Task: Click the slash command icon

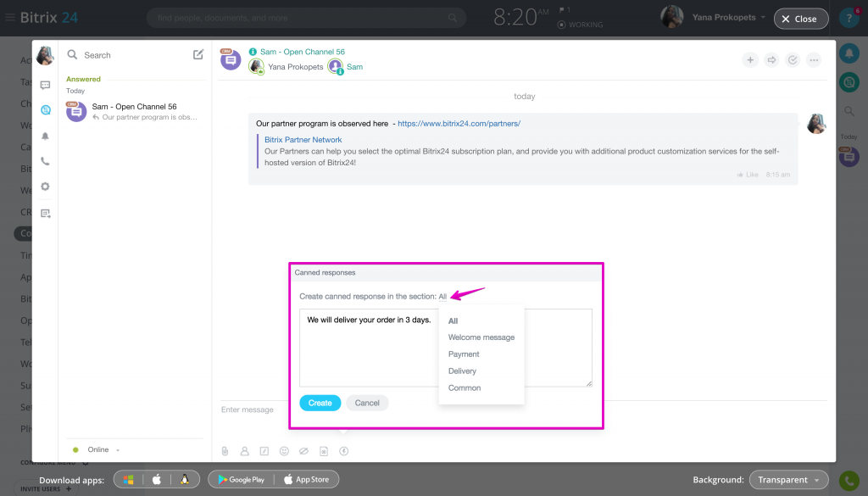Action: (x=264, y=451)
